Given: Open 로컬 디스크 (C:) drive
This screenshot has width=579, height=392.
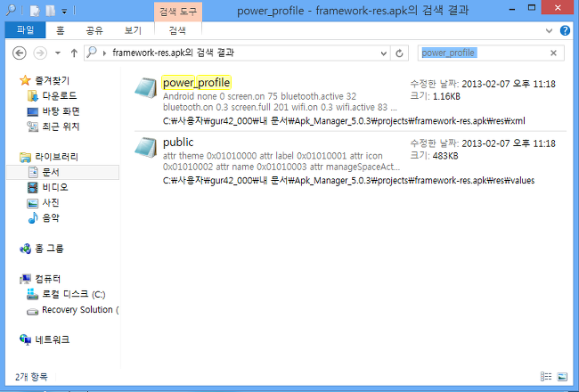Looking at the screenshot, I should coord(73,294).
